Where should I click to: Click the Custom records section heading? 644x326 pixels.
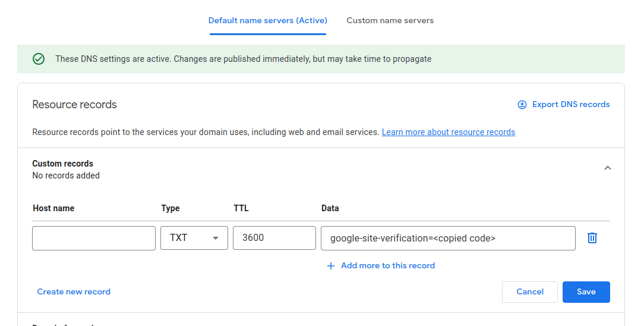click(x=63, y=164)
